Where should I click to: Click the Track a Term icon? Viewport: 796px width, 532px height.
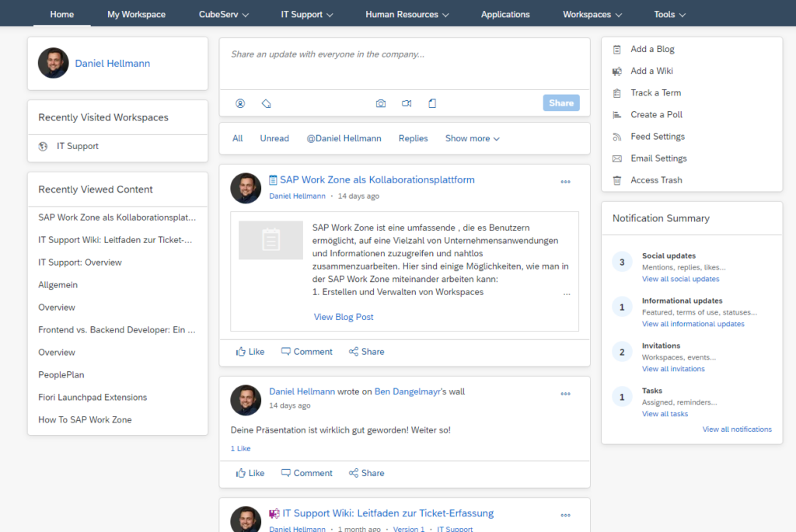pos(616,93)
